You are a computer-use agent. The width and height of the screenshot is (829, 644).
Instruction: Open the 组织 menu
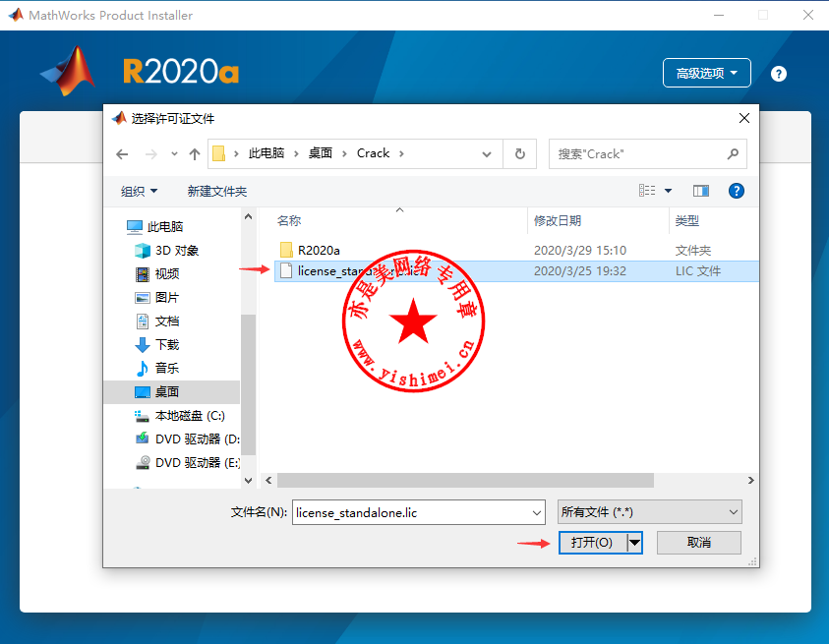click(x=139, y=191)
